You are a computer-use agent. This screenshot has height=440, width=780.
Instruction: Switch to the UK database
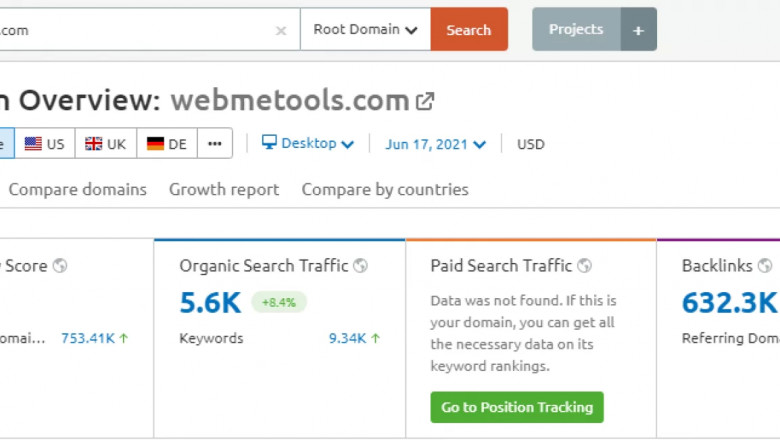(106, 144)
